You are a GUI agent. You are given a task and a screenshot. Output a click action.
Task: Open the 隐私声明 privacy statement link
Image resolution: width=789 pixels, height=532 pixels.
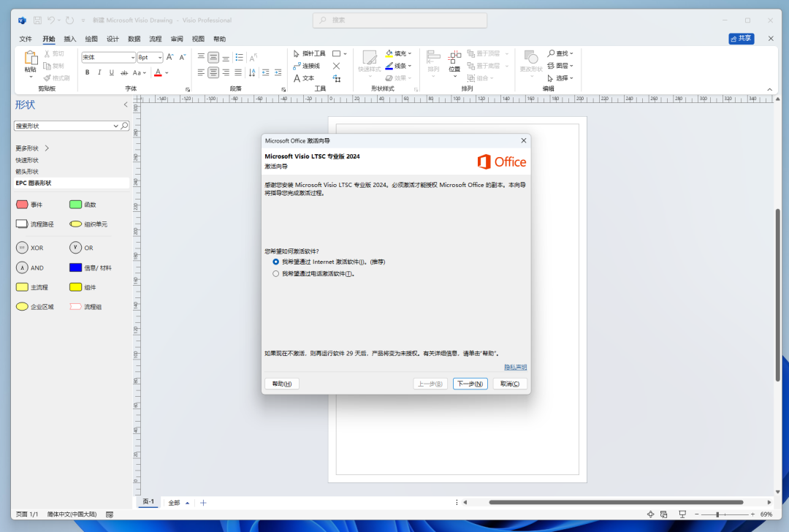(515, 367)
